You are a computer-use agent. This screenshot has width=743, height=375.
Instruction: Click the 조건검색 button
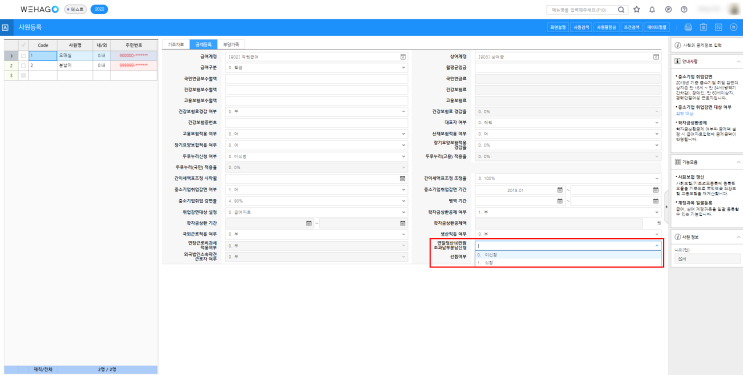pos(631,27)
